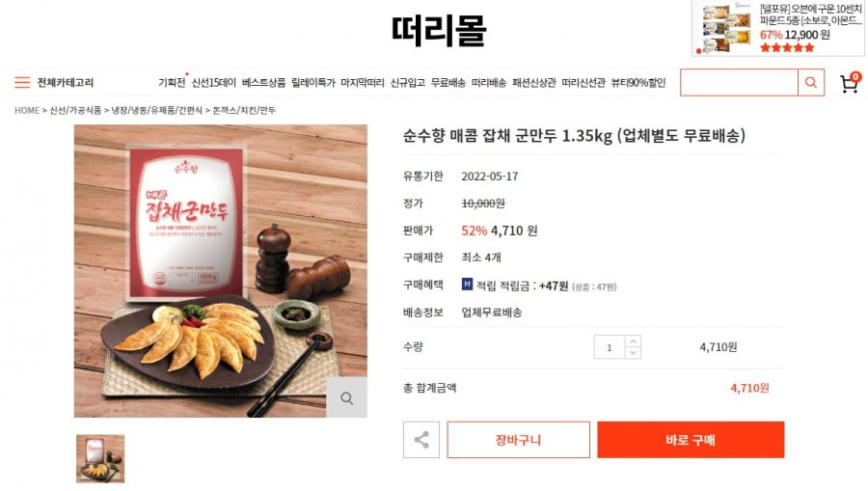Click the 바로 구매 button
This screenshot has width=868, height=491.
[x=691, y=440]
